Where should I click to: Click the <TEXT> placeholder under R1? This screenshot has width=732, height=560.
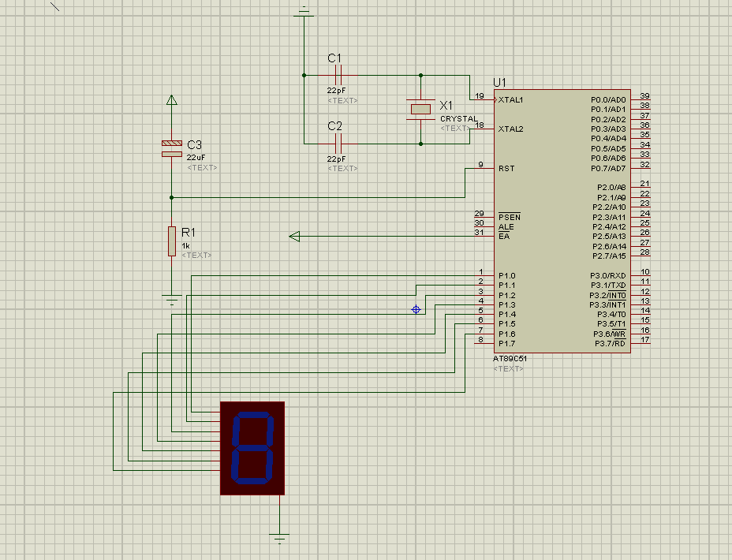[x=196, y=256]
